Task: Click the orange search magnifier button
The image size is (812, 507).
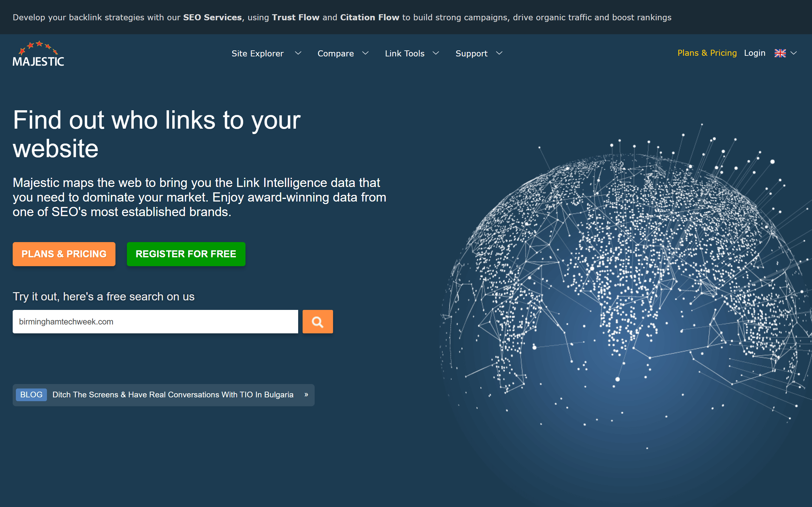Action: click(318, 322)
